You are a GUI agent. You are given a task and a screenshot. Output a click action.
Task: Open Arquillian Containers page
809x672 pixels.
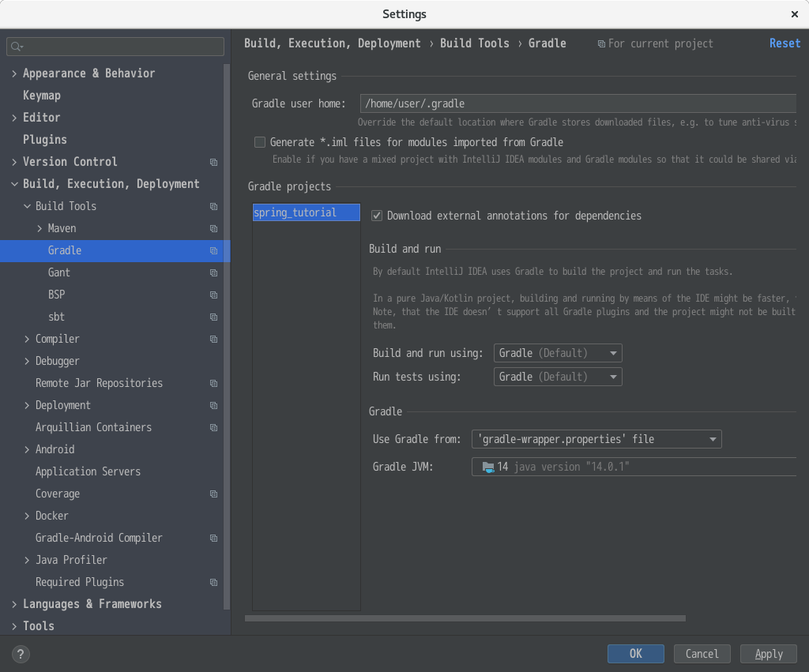pyautogui.click(x=93, y=427)
